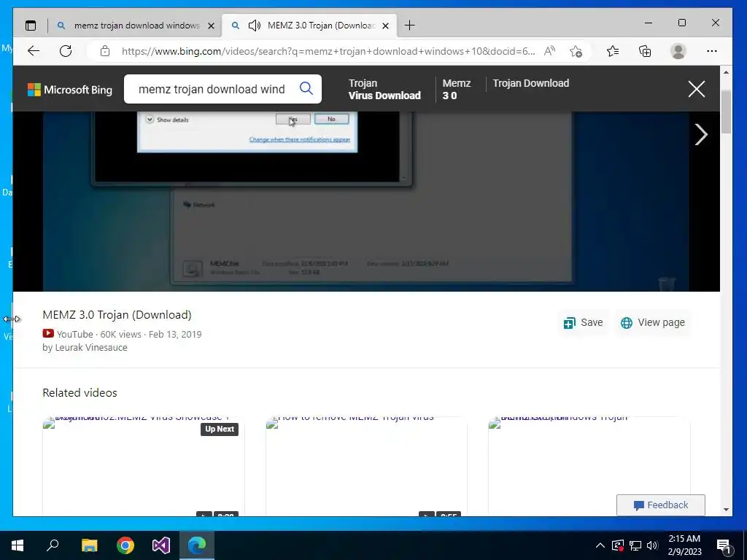Close the 'memz trojan download windows' tab
The image size is (747, 560).
coord(211,26)
